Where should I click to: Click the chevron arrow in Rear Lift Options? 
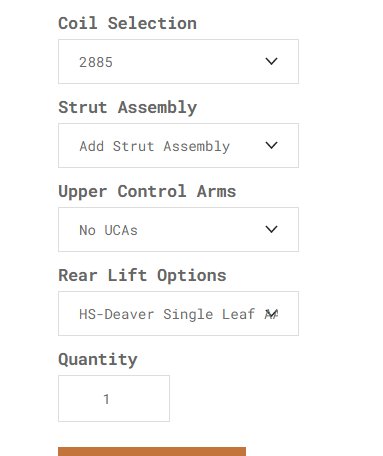[271, 313]
